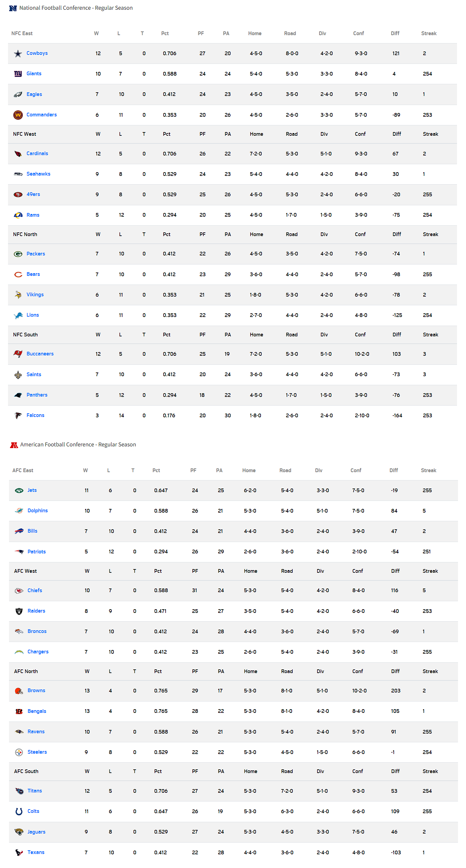The width and height of the screenshot is (466, 868).
Task: Open the Dolphins team page link
Action: (37, 511)
